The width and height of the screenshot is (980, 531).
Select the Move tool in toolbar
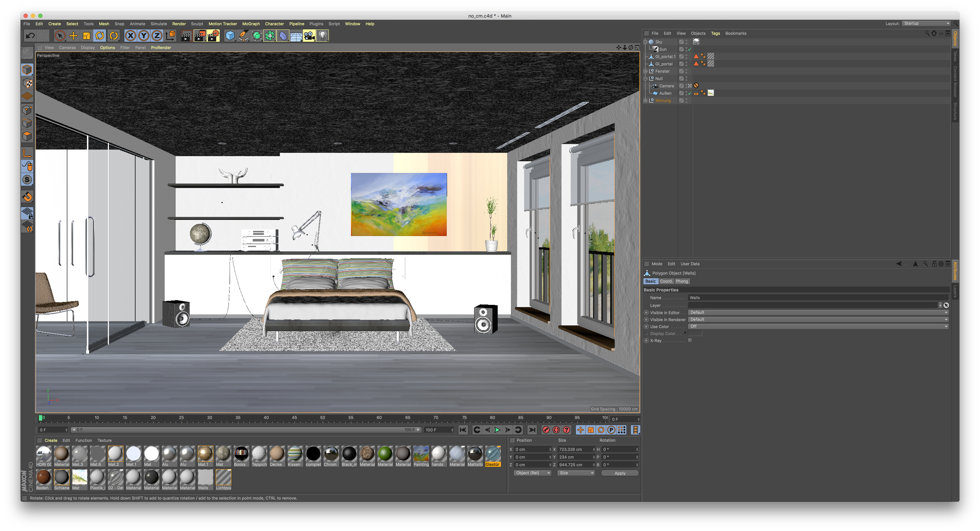73,36
